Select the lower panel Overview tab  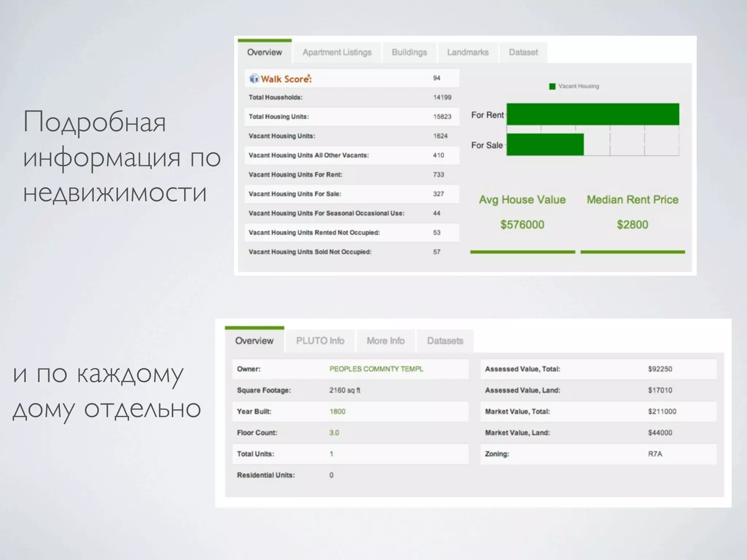tap(254, 341)
